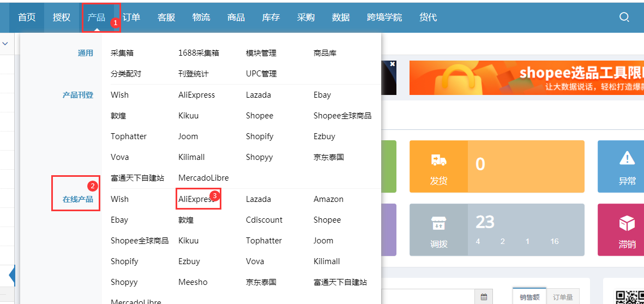
Task: Click the 通用 section label
Action: (x=86, y=53)
